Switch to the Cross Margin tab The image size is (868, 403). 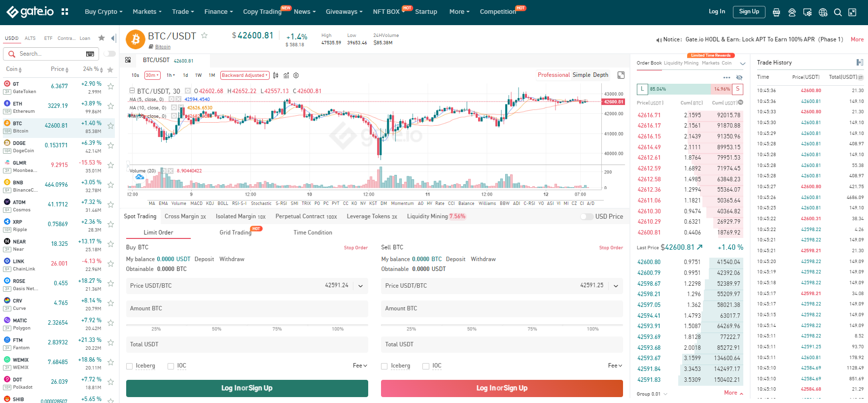tap(185, 216)
